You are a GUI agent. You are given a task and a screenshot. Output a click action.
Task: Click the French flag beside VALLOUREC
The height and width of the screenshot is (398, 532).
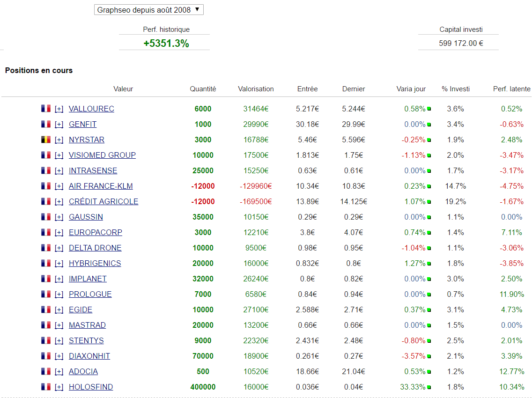coord(46,109)
